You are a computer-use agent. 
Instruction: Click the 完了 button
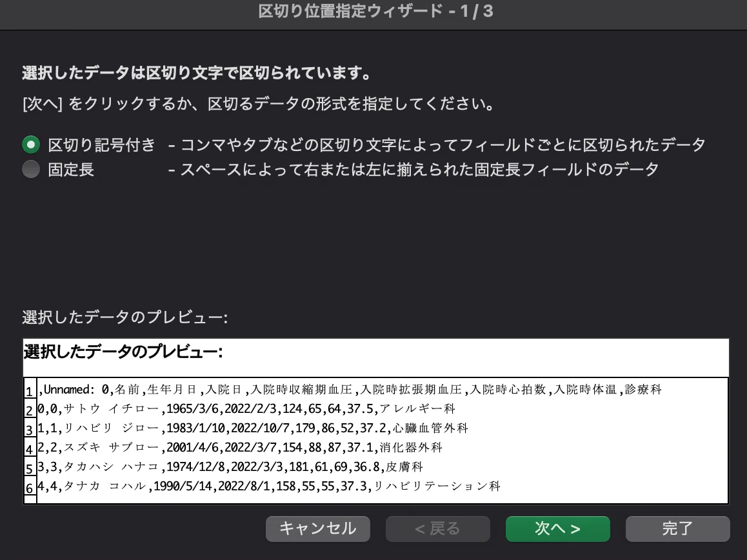click(677, 528)
